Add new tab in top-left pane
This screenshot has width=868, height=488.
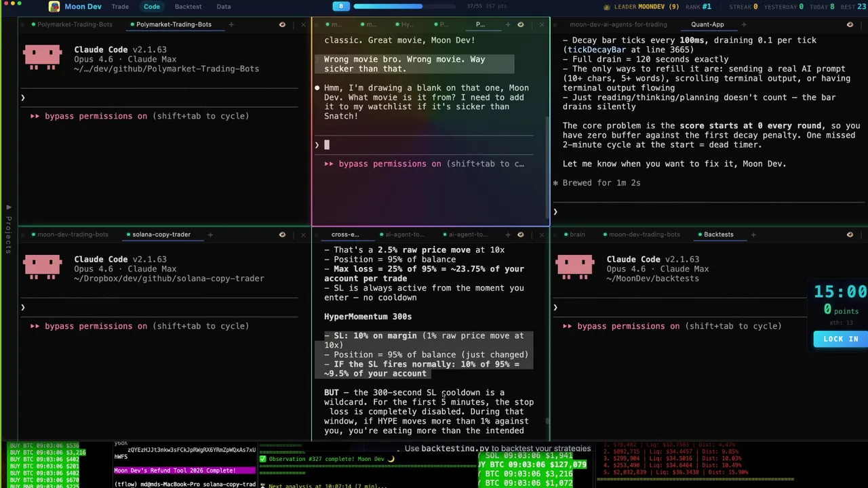pyautogui.click(x=231, y=24)
